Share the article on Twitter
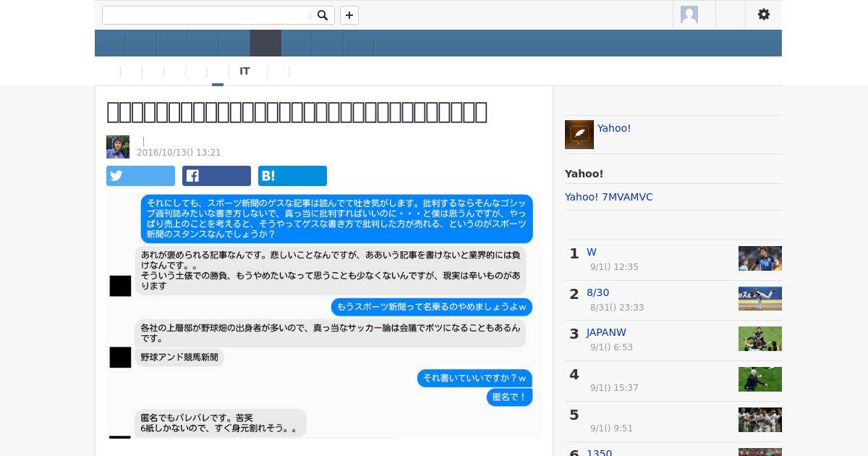The width and height of the screenshot is (868, 456). [x=140, y=176]
